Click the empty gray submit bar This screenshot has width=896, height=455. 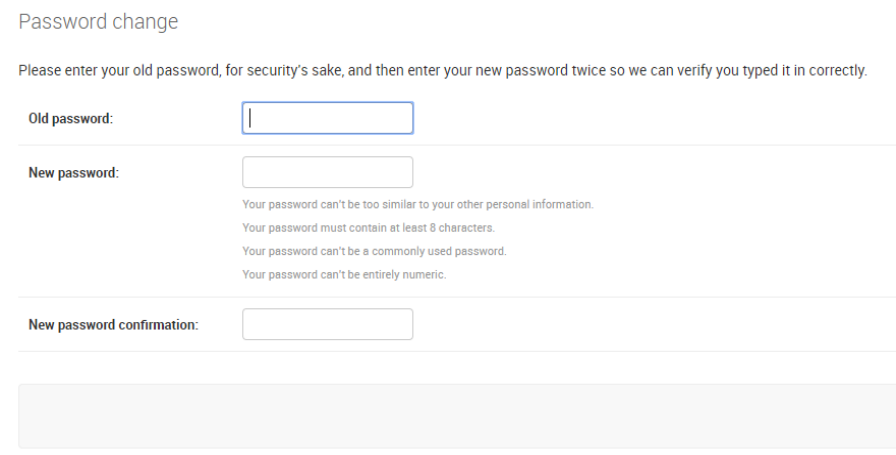coord(457,415)
